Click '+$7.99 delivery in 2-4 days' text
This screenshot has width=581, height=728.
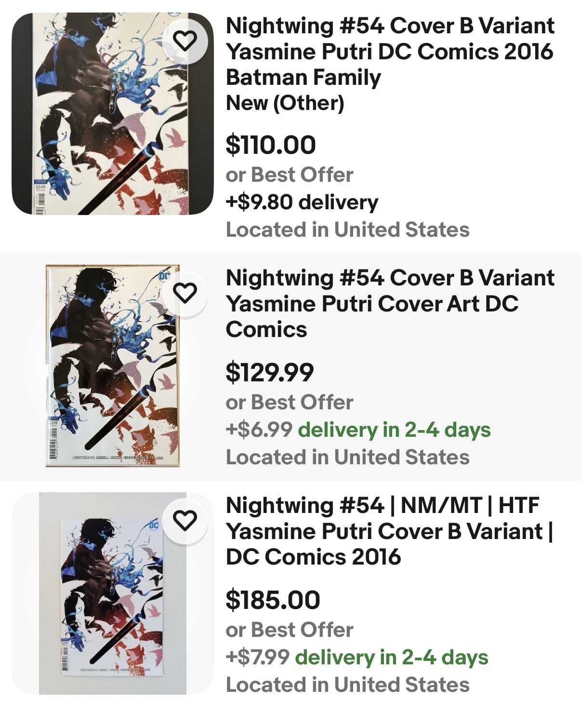pyautogui.click(x=357, y=657)
